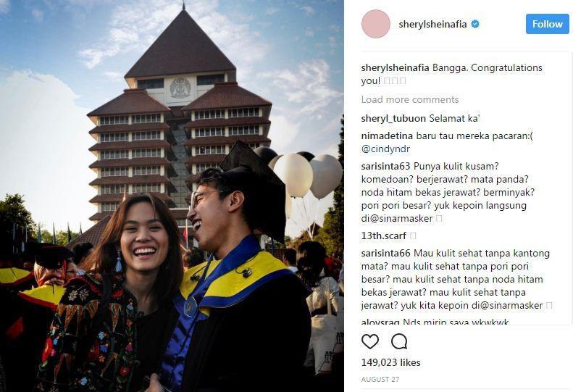Open sherylsheinafia username in the header
Viewport: 573px width, 392px height.
(x=432, y=24)
